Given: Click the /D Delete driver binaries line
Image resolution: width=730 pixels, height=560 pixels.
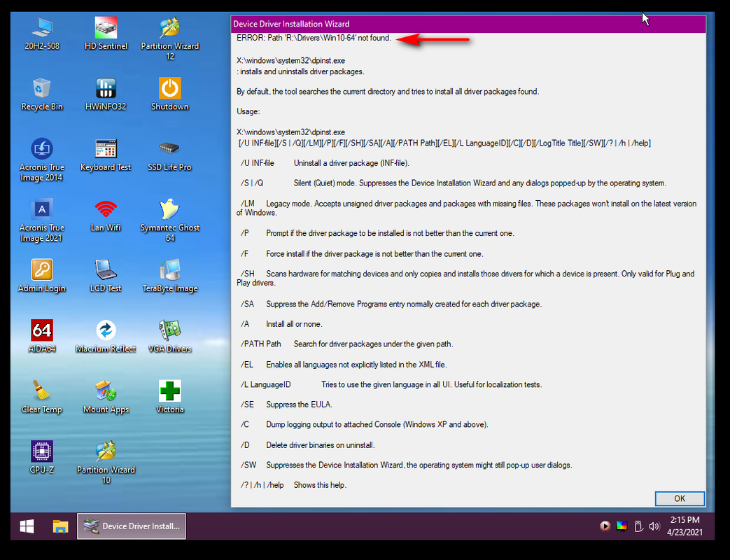Looking at the screenshot, I should pos(307,445).
